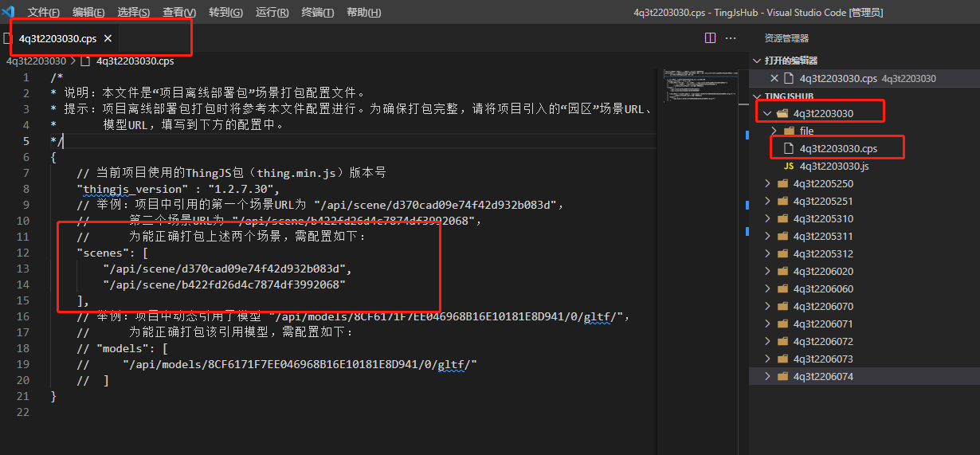Collapse the 4q3t2203030 folder chevron
The height and width of the screenshot is (455, 980).
point(768,113)
